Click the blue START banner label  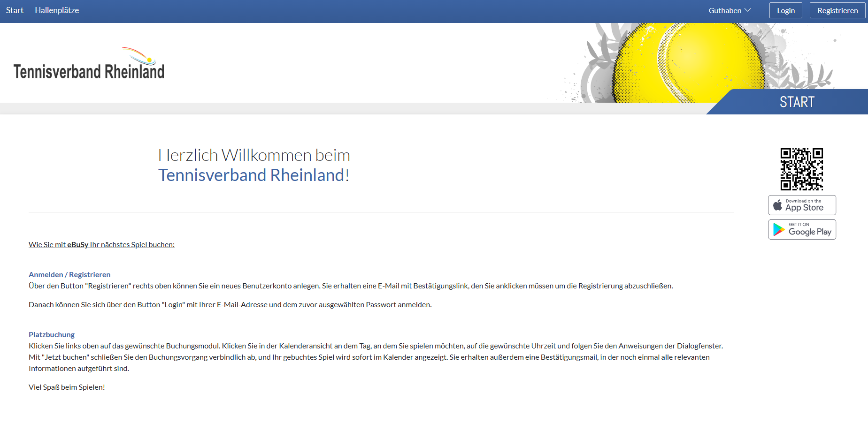(x=797, y=102)
